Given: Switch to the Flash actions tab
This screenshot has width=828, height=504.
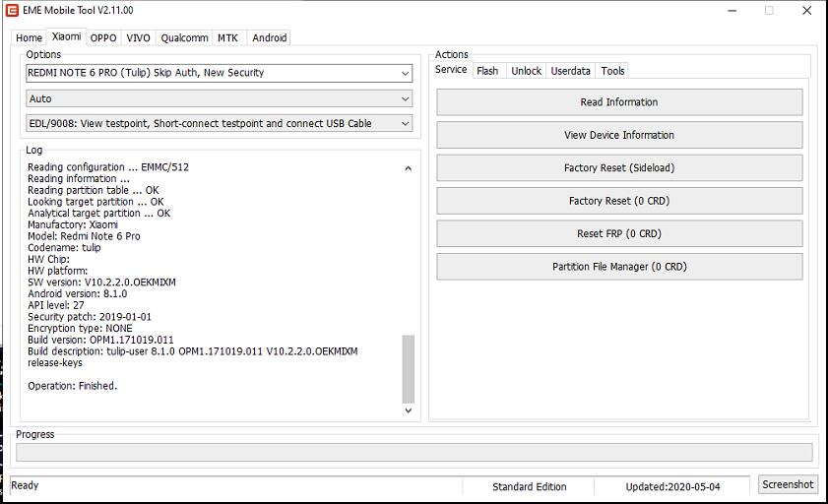Looking at the screenshot, I should click(487, 71).
